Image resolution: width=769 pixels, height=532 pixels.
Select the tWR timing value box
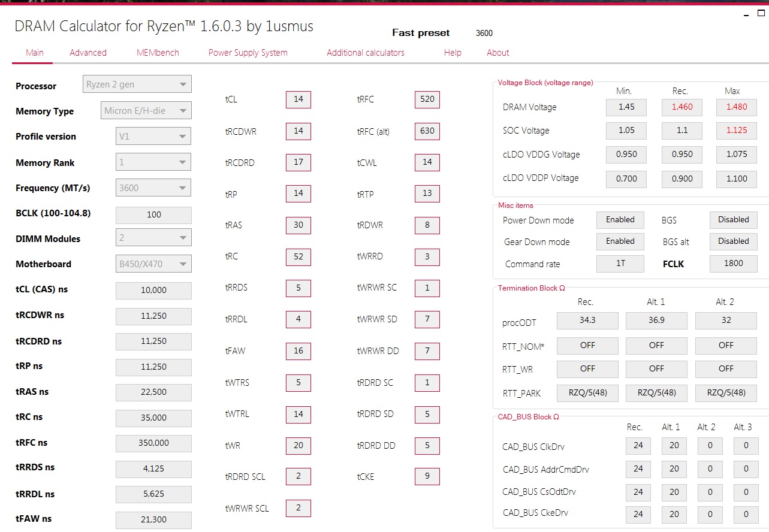tap(298, 445)
